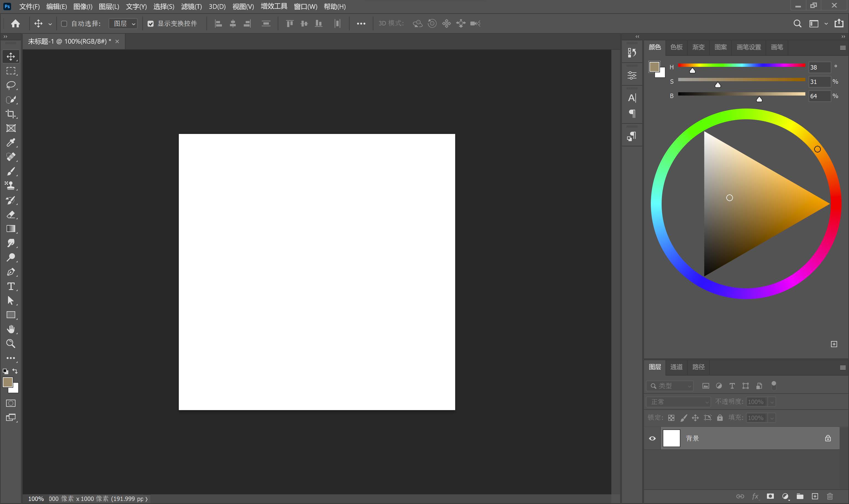Open the 文件(F) menu
The height and width of the screenshot is (504, 849).
pyautogui.click(x=29, y=6)
